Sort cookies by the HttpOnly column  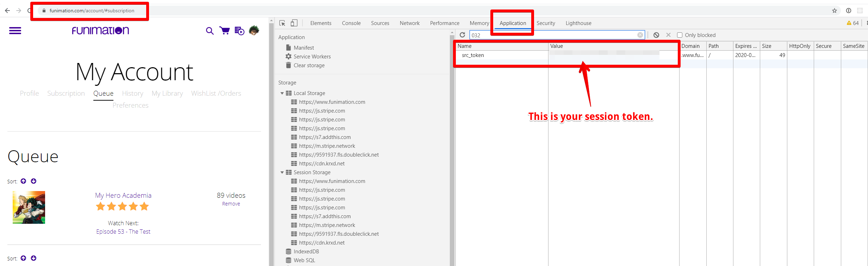click(x=800, y=46)
